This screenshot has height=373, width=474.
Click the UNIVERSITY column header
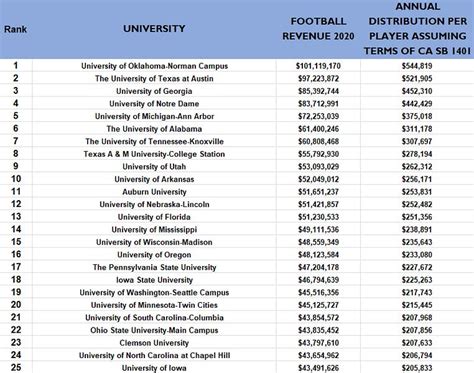tap(154, 29)
